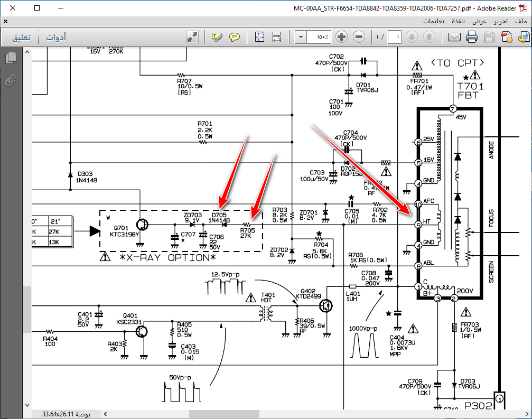This screenshot has width=532, height=419.
Task: Open the عرض (View) menu
Action: (x=479, y=21)
